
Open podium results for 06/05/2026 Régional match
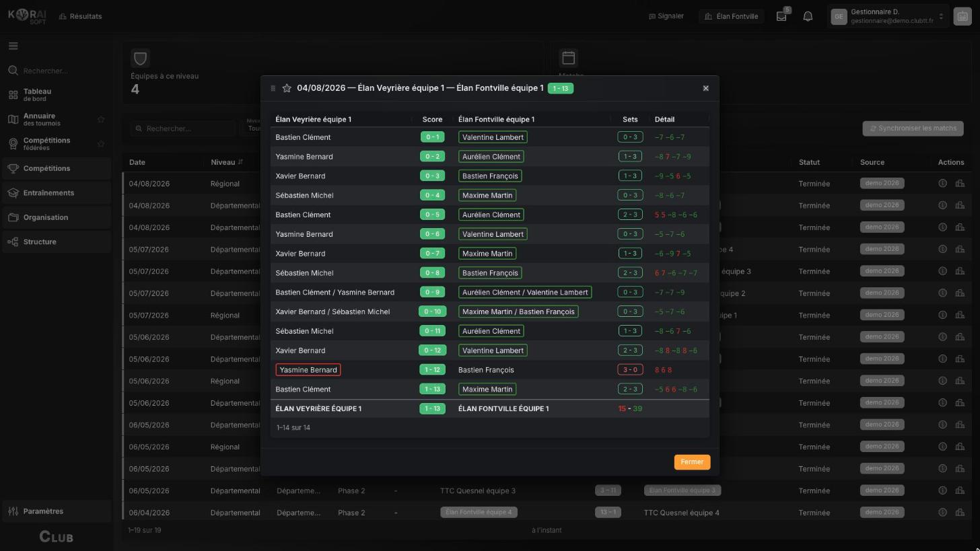coord(959,447)
